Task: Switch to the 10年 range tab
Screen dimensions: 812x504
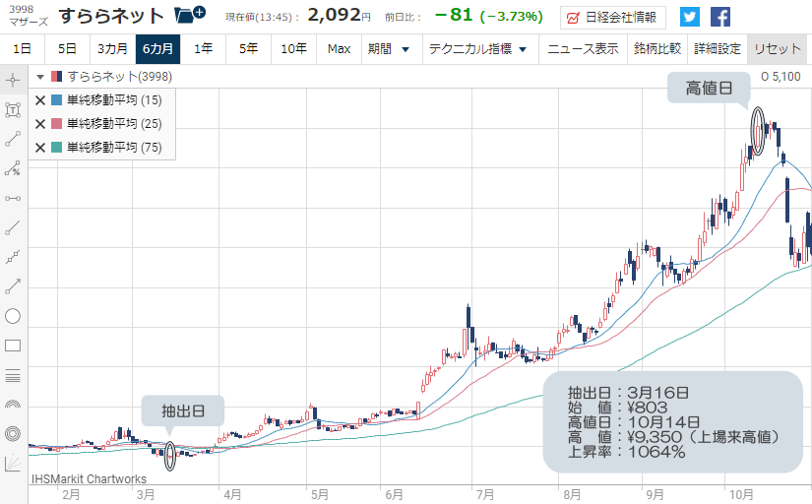Action: [x=293, y=49]
